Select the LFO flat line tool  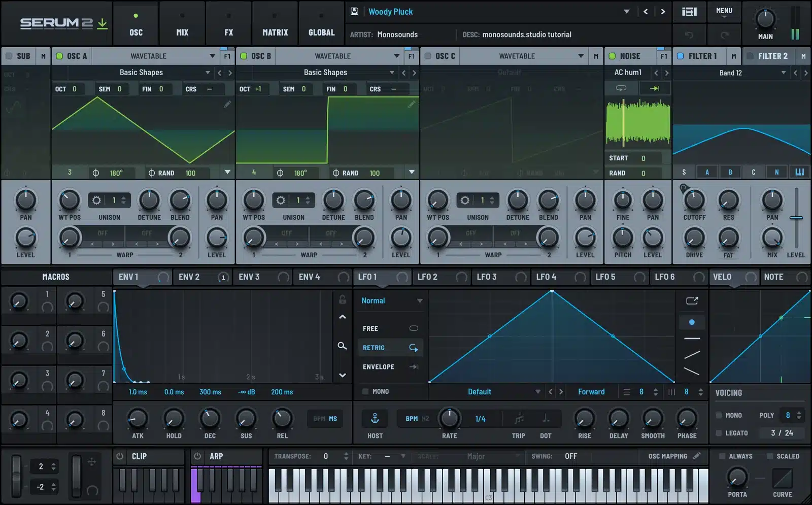tap(692, 338)
